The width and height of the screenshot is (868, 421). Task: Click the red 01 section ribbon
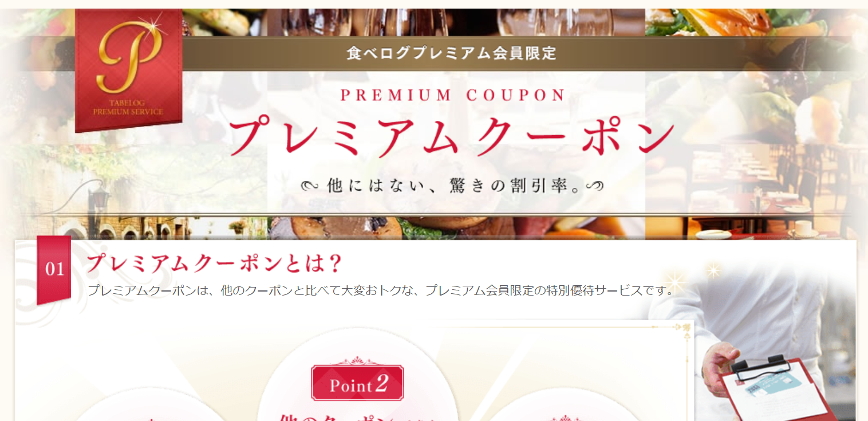54,269
